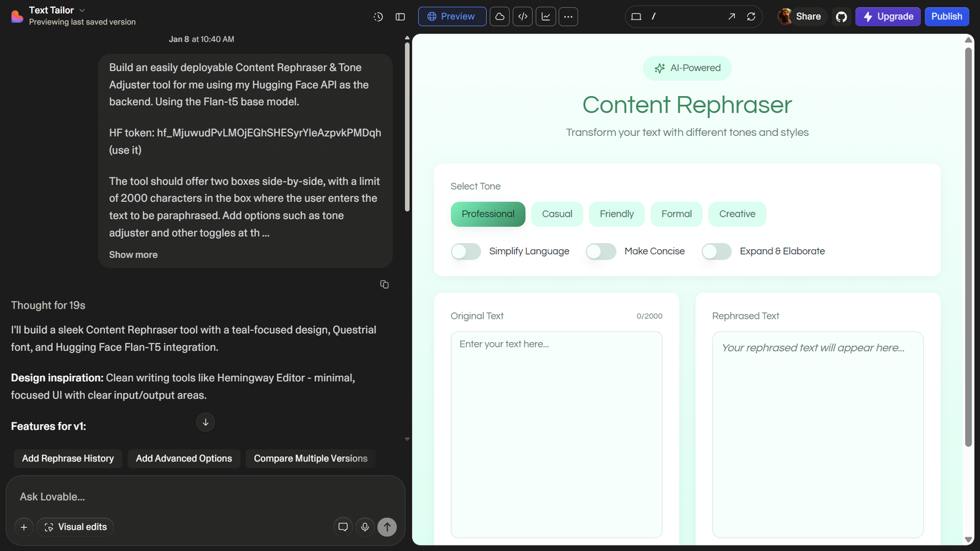This screenshot has height=551, width=980.
Task: Open preview in new tab arrow
Action: [731, 17]
